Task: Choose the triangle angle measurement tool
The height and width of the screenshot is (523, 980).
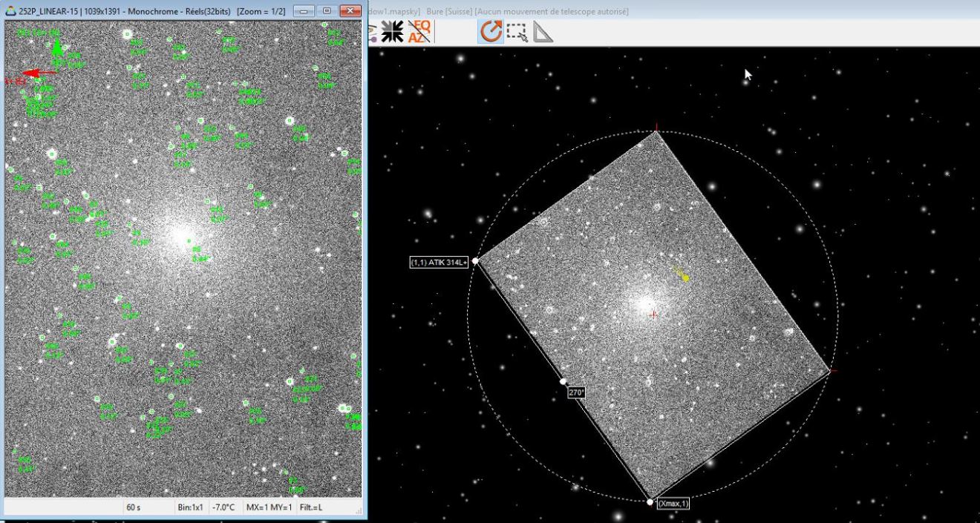Action: coord(543,31)
